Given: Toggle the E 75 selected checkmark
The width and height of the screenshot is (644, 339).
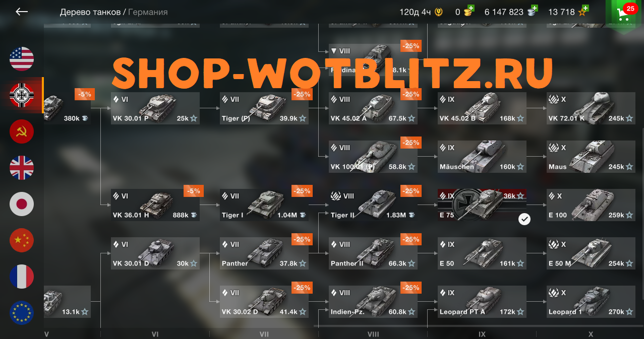Looking at the screenshot, I should 524,219.
